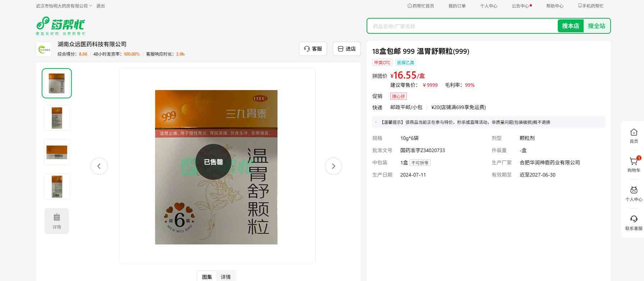Click the 客服 button
644x281 pixels.
tap(313, 49)
